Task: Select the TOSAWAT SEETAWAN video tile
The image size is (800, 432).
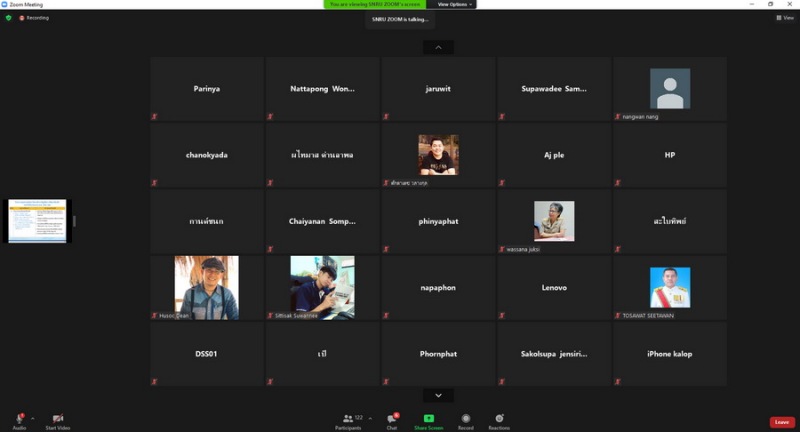Action: (x=669, y=288)
